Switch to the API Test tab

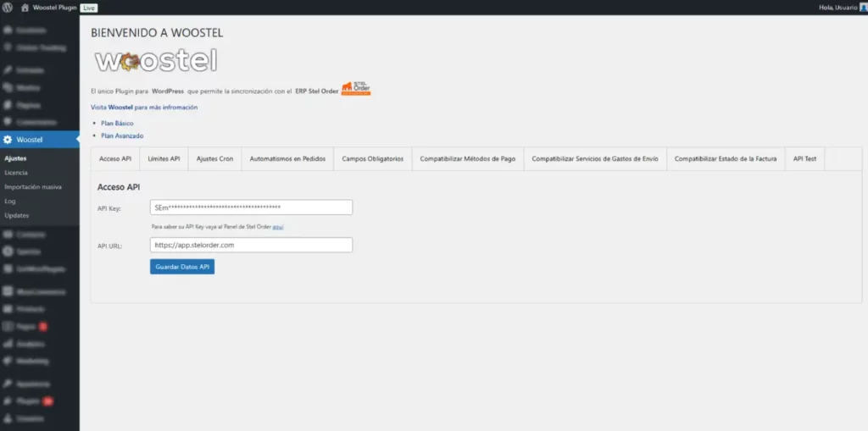pos(805,159)
